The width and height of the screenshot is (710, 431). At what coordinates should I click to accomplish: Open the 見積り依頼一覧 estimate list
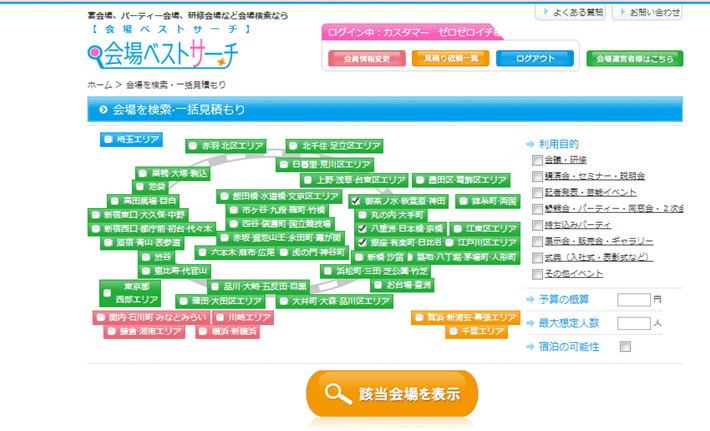[x=451, y=58]
